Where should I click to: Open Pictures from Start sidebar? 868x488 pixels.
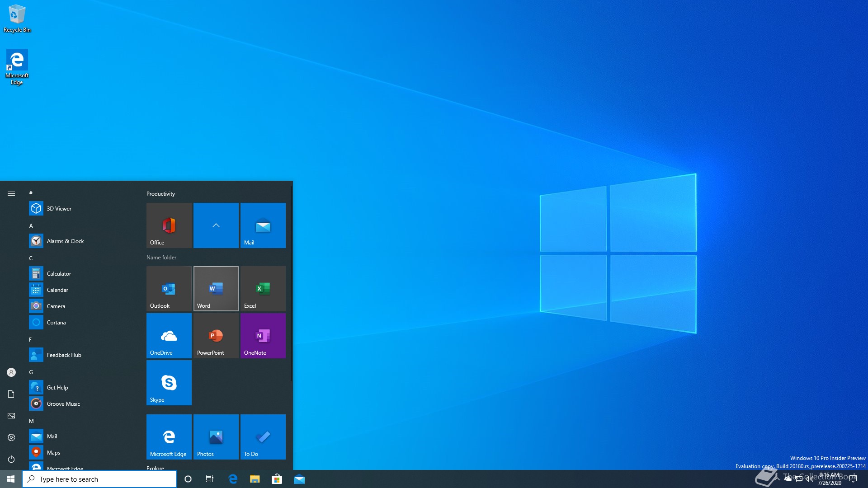(11, 416)
